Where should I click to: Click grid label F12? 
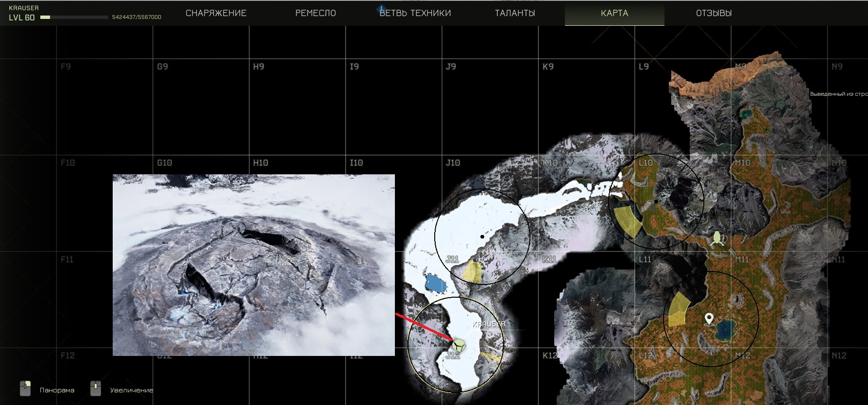point(68,355)
